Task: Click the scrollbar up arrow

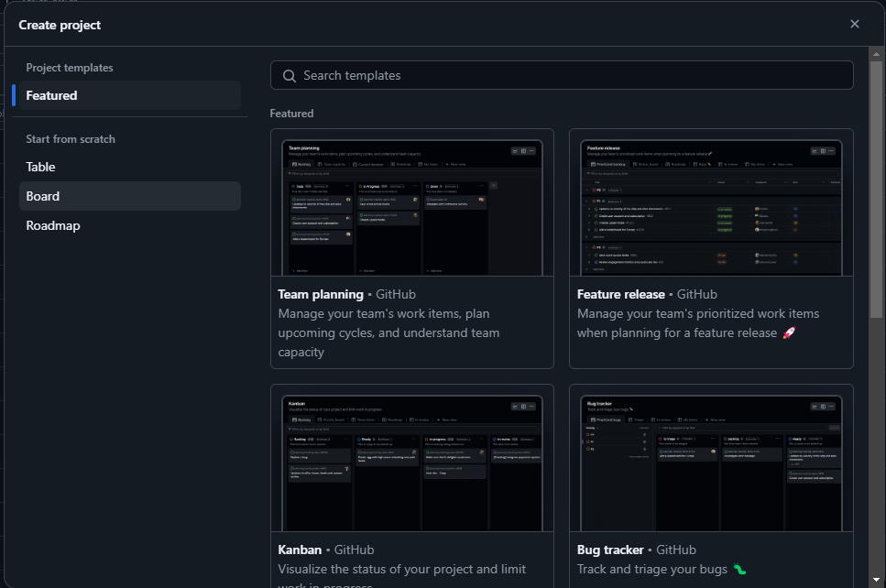Action: coord(876,54)
